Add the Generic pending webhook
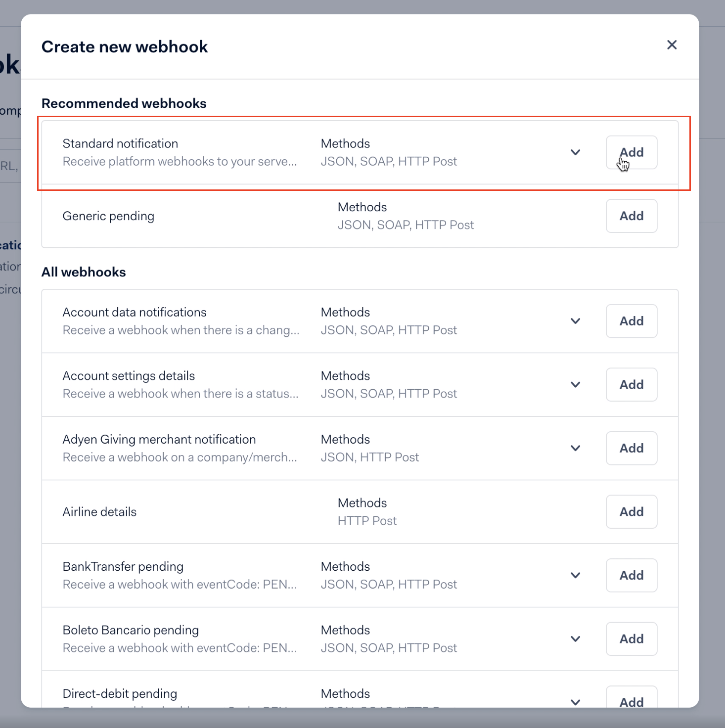This screenshot has width=725, height=728. pos(632,216)
